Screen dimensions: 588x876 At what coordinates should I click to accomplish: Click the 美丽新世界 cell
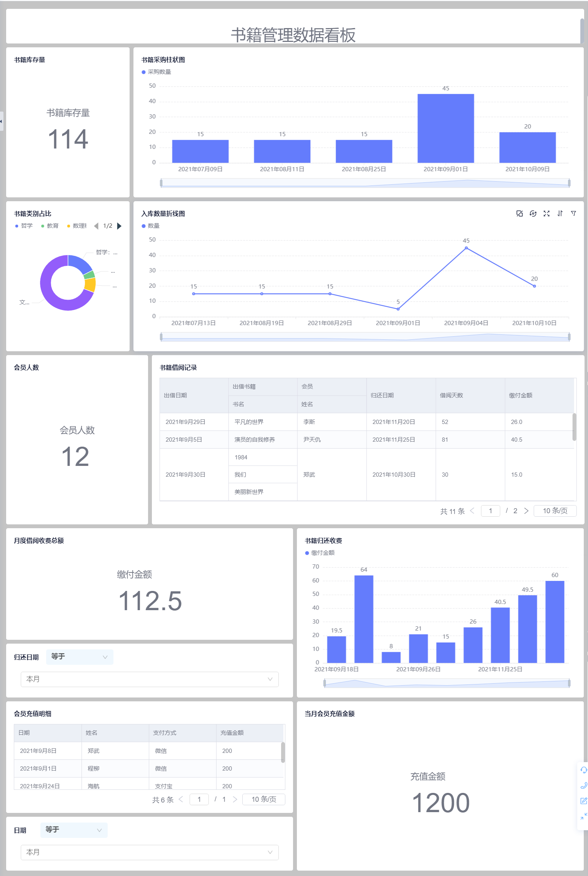pyautogui.click(x=263, y=492)
